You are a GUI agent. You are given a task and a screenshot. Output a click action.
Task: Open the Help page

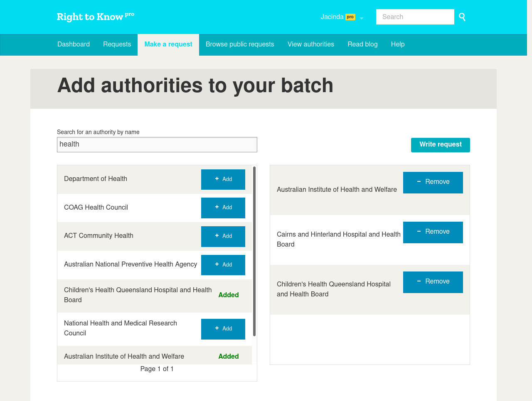(x=397, y=44)
